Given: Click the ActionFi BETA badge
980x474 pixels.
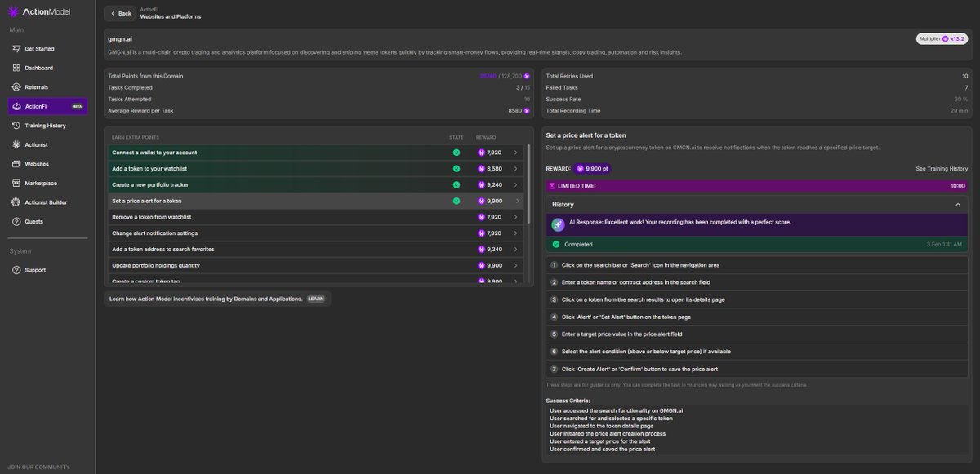Looking at the screenshot, I should coord(78,106).
